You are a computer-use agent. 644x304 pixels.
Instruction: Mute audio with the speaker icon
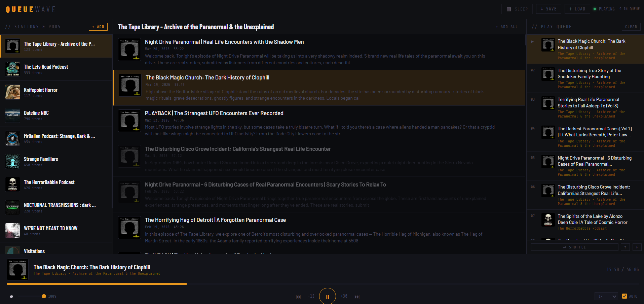(11, 297)
